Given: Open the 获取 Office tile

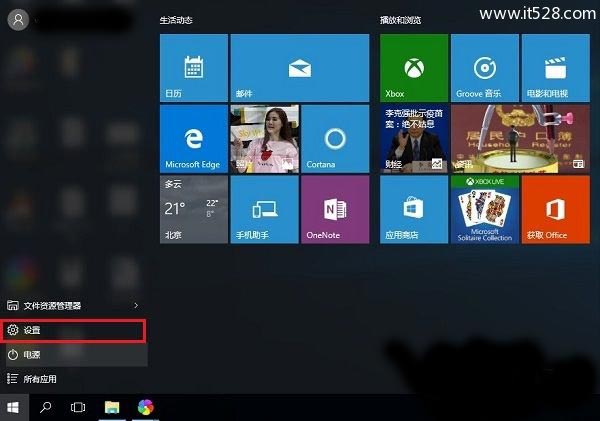Looking at the screenshot, I should coord(556,210).
